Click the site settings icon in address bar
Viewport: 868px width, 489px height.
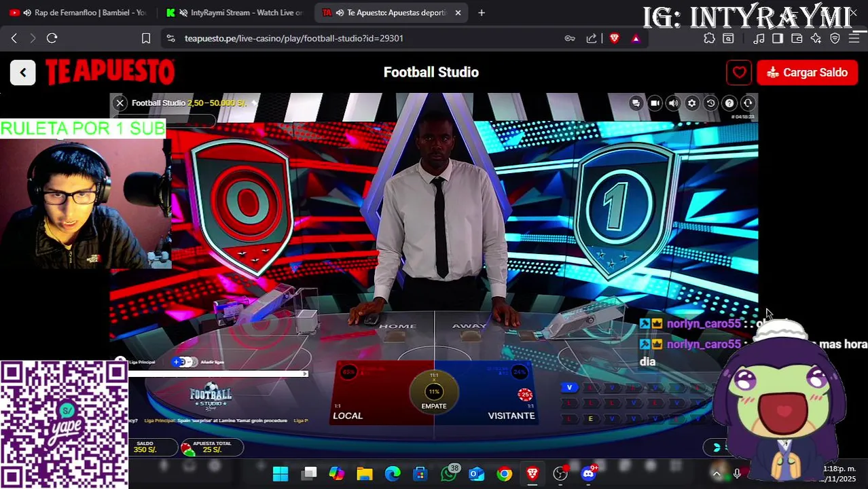[170, 38]
